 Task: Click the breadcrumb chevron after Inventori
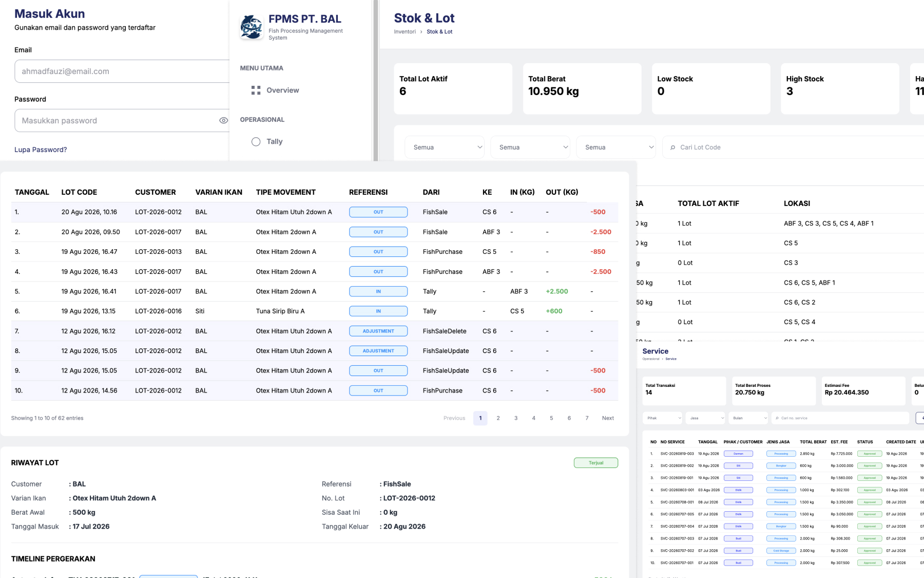click(x=421, y=32)
